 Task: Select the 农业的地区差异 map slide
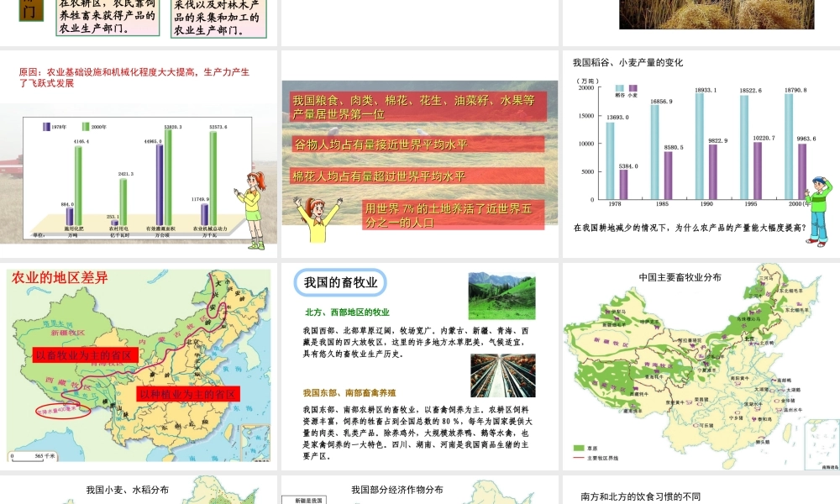tap(139, 366)
